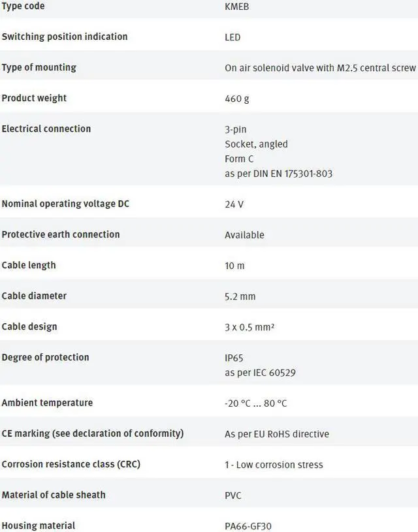
Task: Click the M2.5 central screw mounting text
Action: pyautogui.click(x=320, y=68)
